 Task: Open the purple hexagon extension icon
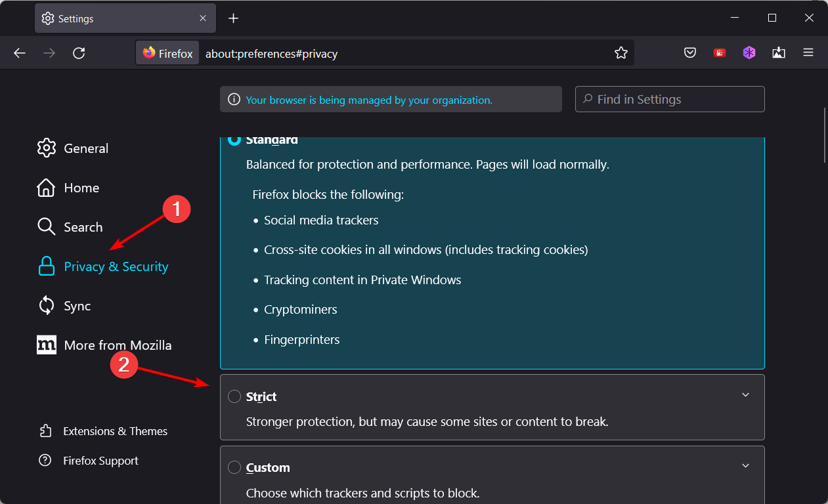749,53
